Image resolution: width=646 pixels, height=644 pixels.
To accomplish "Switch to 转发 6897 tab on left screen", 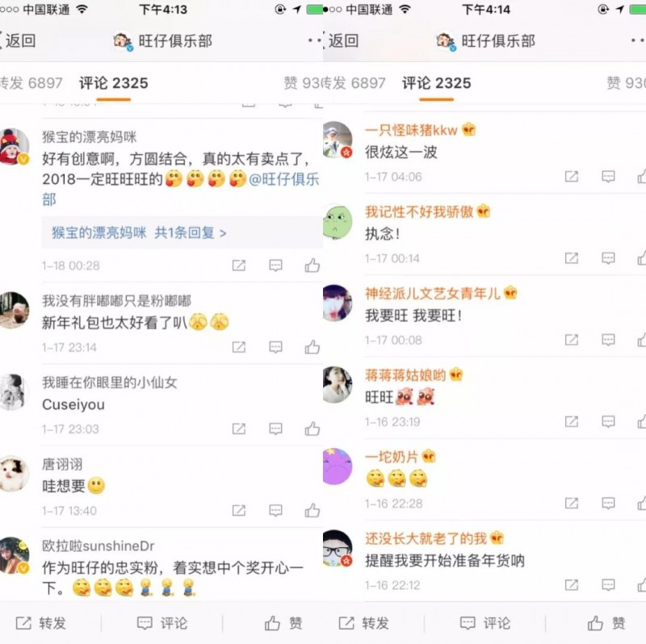I will [30, 83].
